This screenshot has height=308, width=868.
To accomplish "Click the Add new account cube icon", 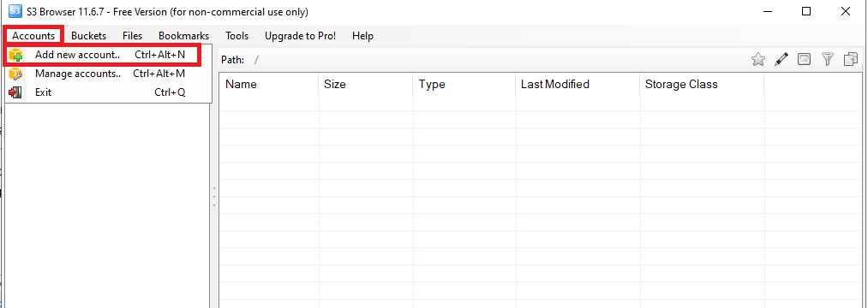I will (15, 55).
